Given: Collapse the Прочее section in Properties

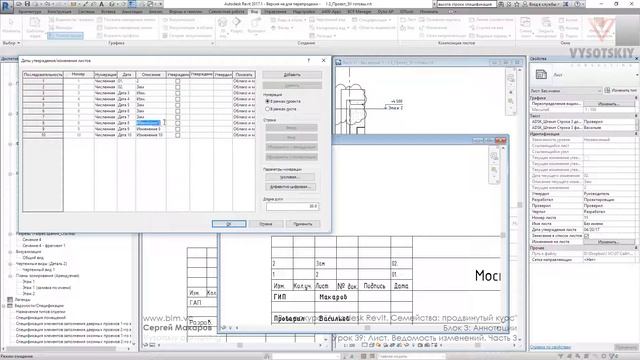Looking at the screenshot, I should (x=636, y=248).
